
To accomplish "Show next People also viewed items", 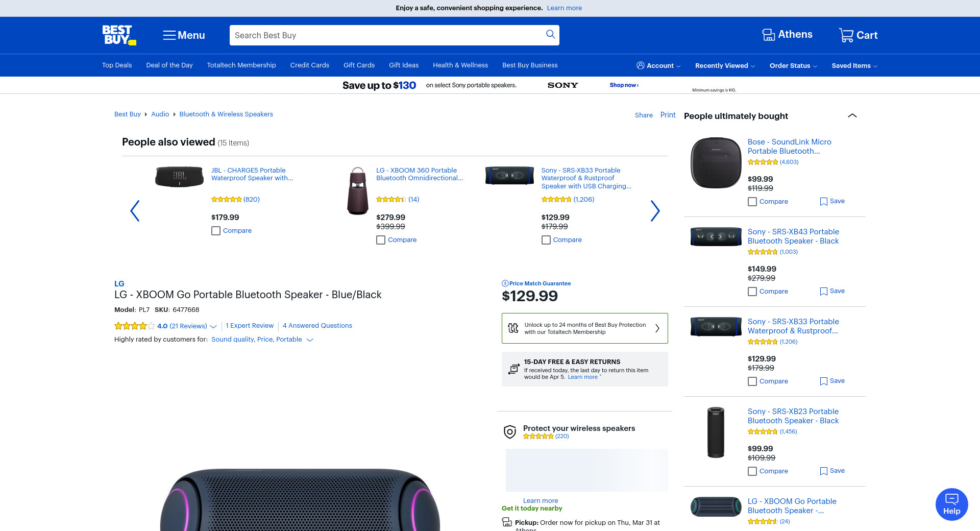I will 655,211.
